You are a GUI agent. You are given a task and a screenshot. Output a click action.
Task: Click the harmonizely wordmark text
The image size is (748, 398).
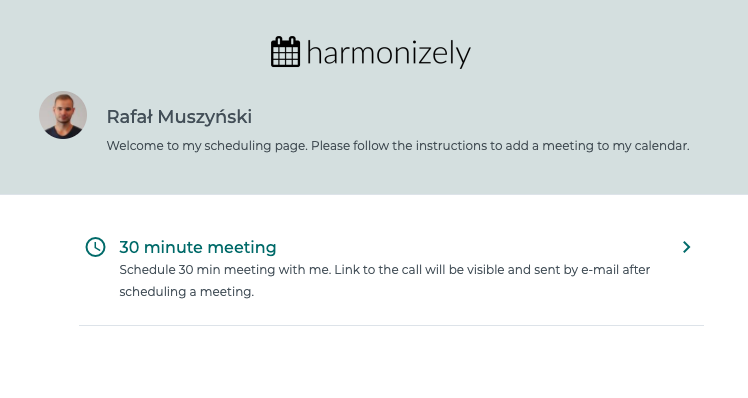point(388,53)
